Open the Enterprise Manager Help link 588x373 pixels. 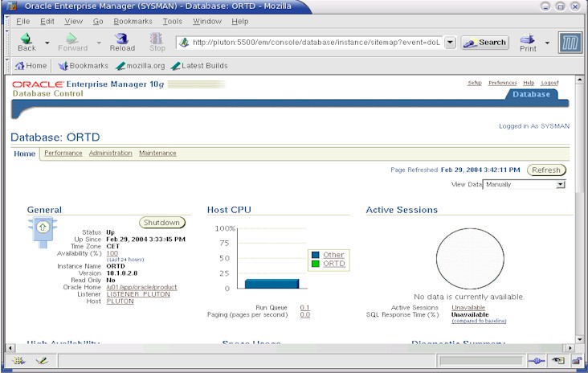(x=529, y=83)
